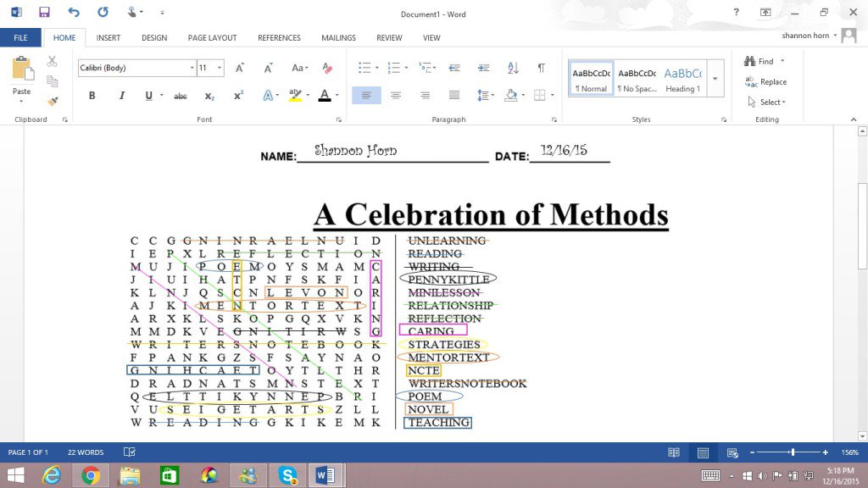Decrease font size with Shrink Font
The width and height of the screenshot is (868, 488).
(268, 68)
